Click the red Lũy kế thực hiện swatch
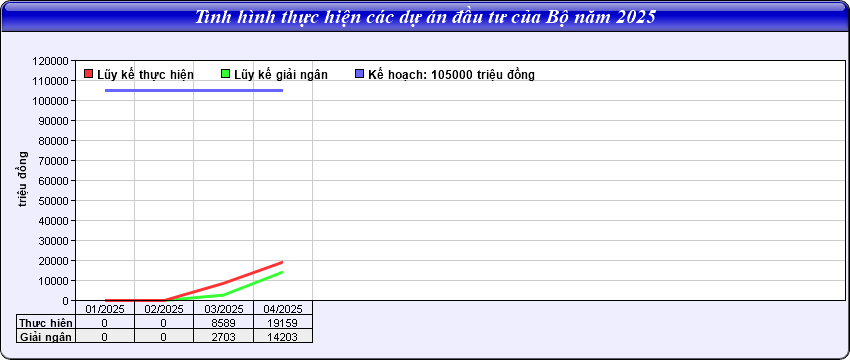Viewport: 850px width, 360px height. (89, 74)
